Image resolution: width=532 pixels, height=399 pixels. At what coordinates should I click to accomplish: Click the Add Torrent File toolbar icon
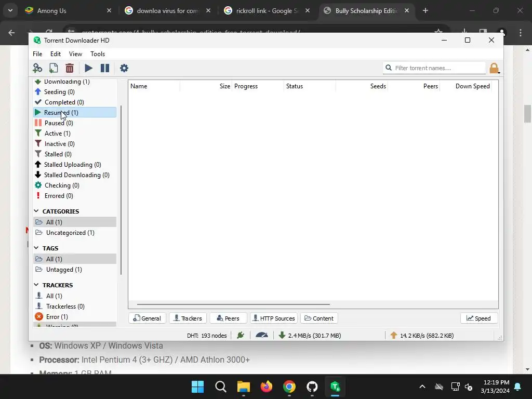[54, 68]
